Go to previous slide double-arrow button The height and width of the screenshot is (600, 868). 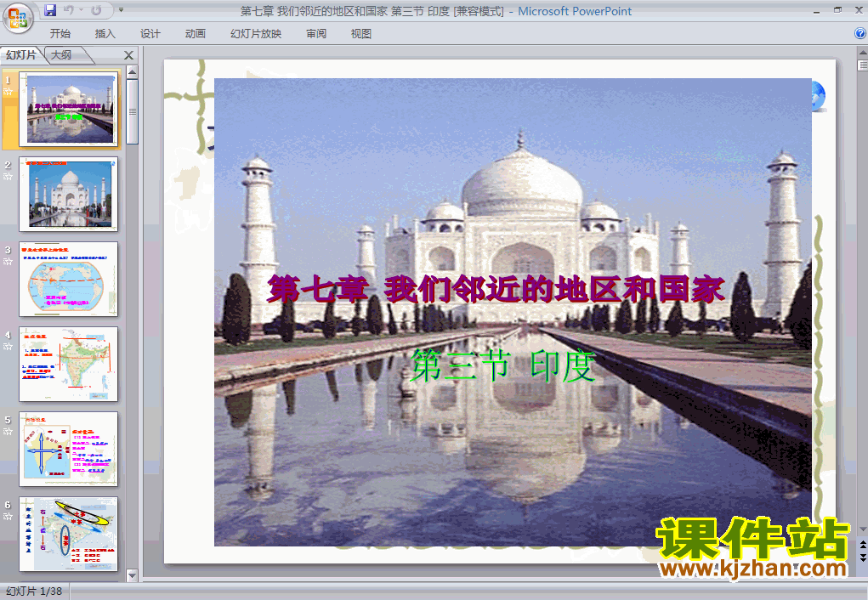pos(862,546)
